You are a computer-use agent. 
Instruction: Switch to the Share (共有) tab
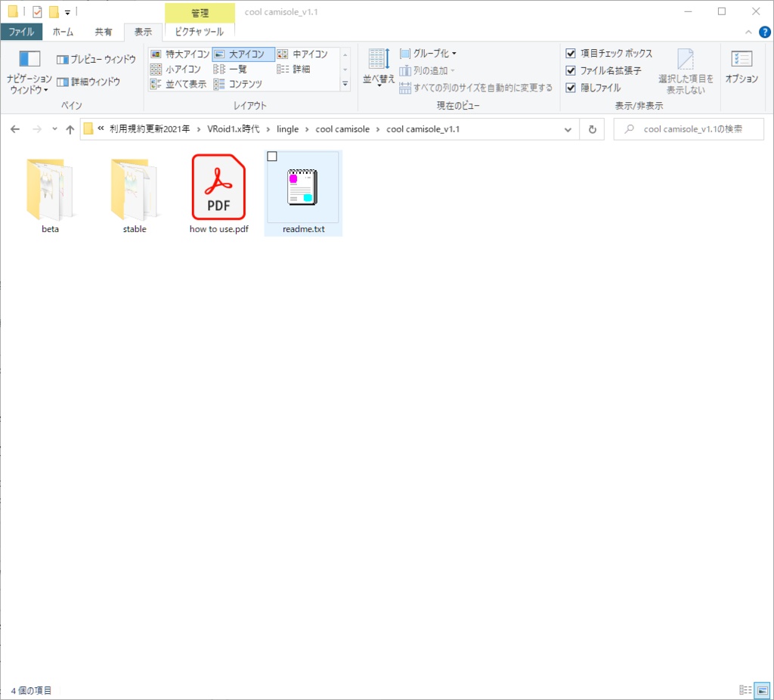[x=103, y=32]
